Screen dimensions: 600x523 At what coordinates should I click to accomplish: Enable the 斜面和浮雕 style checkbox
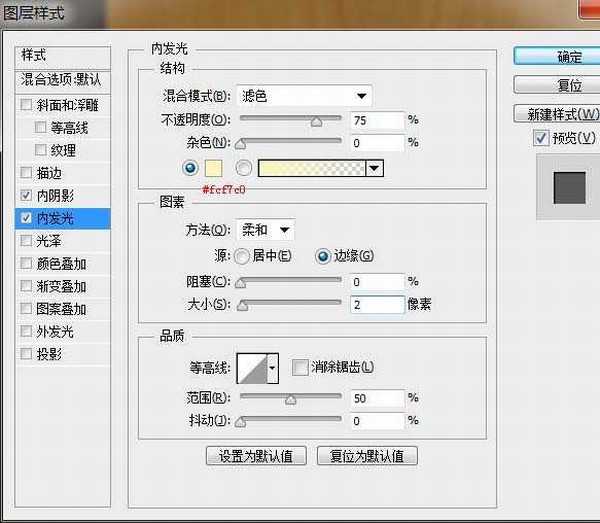[x=26, y=105]
